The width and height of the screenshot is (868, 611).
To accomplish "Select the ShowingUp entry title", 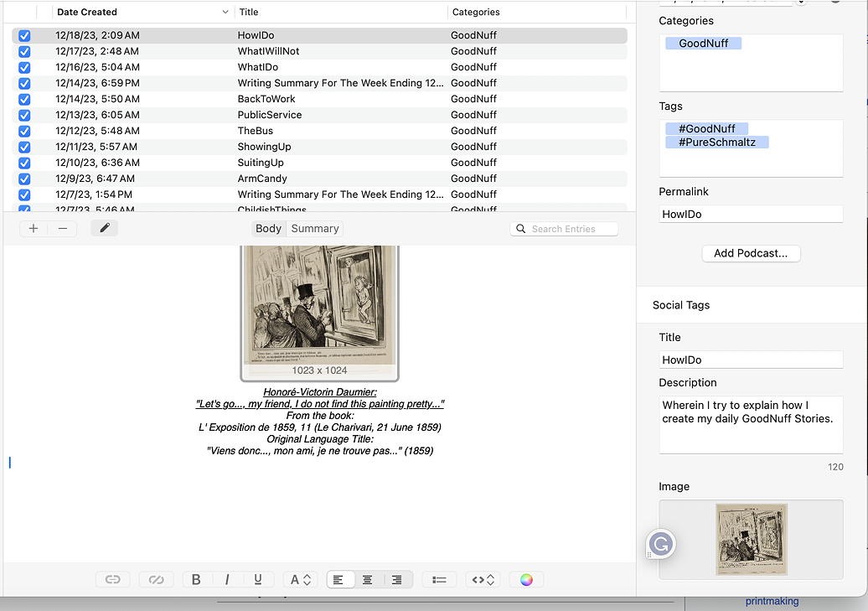I will tap(264, 148).
